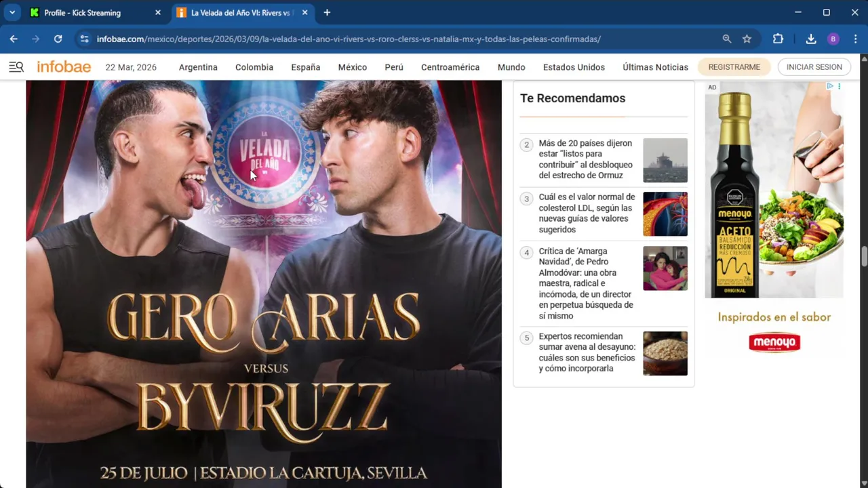868x488 pixels.
Task: Open article about colesterol LDL values
Action: [587, 213]
